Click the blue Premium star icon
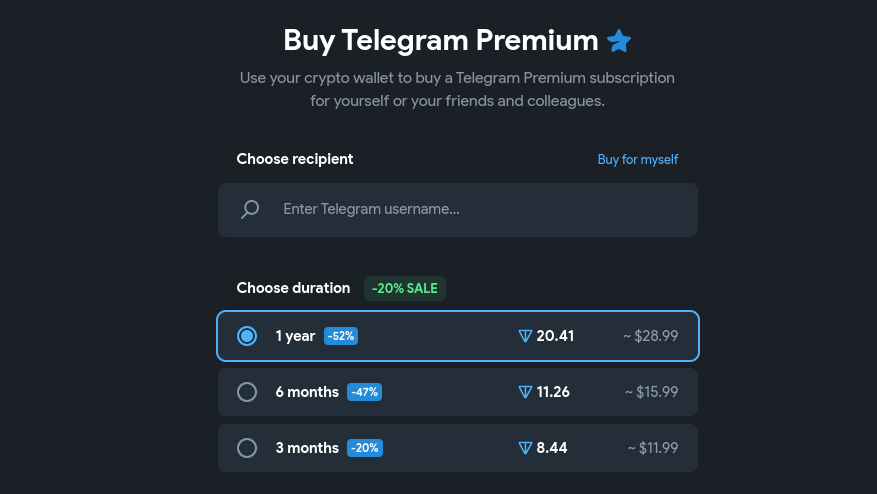The image size is (877, 494). (x=619, y=40)
